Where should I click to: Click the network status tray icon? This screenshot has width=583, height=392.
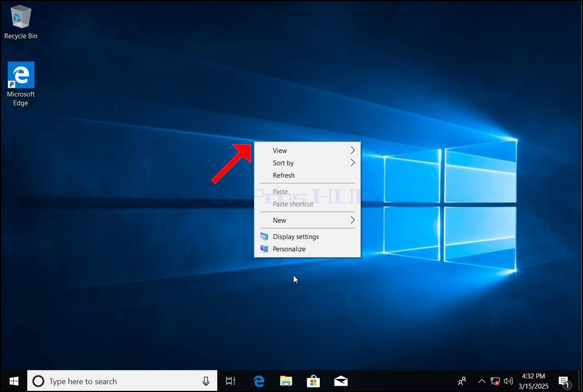tap(495, 381)
